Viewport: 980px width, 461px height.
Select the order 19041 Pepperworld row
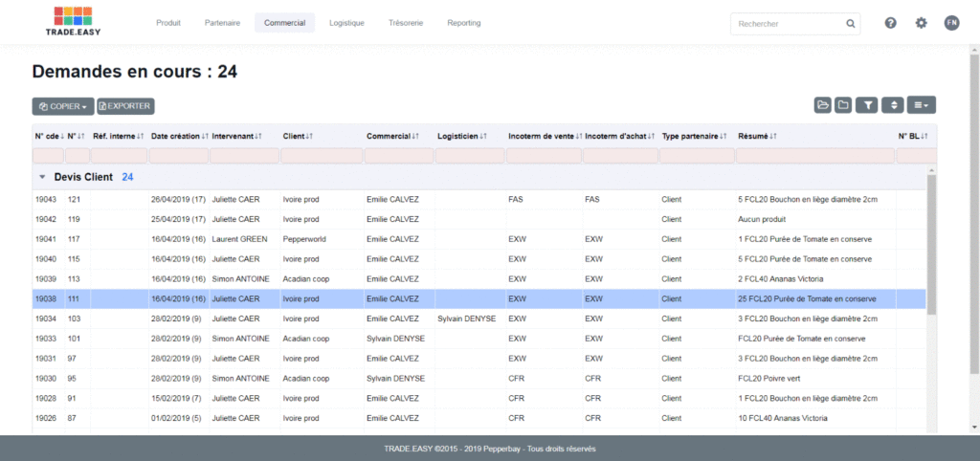click(479, 239)
